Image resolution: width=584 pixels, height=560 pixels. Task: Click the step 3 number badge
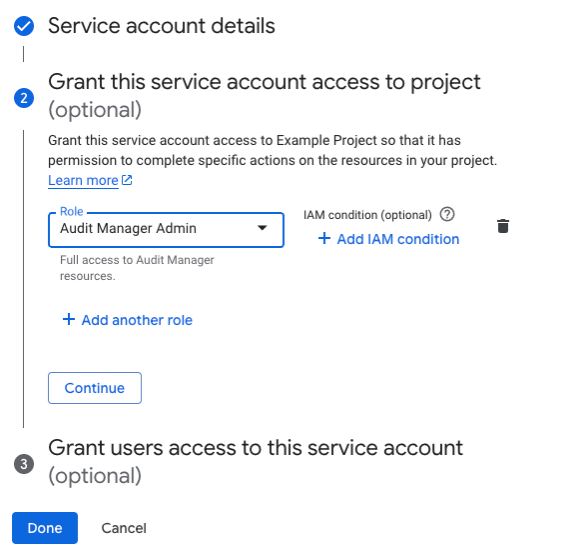point(24,464)
